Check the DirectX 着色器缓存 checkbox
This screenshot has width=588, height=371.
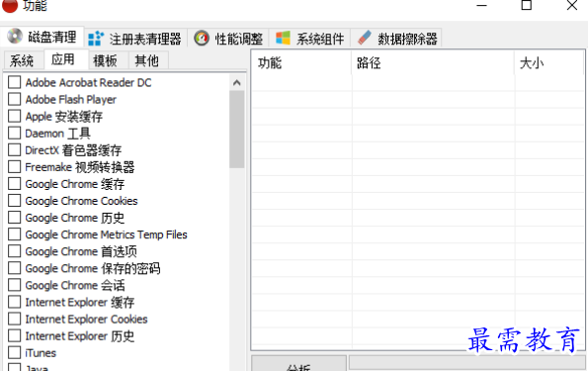(x=14, y=149)
